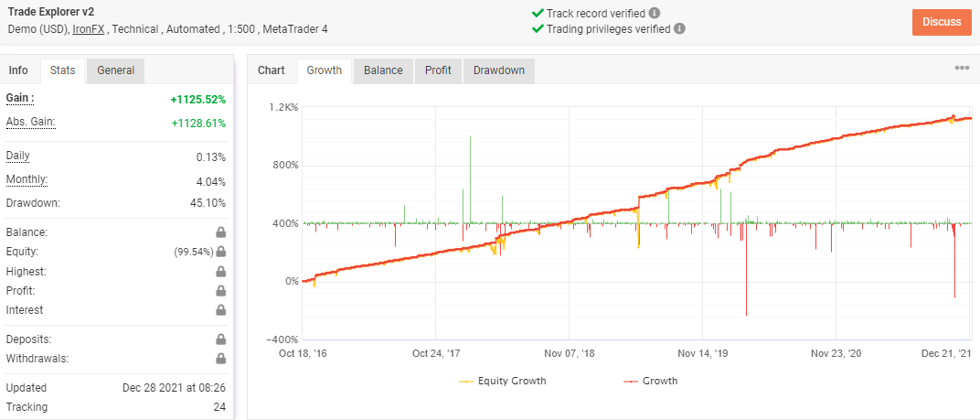Click the 45.10% drawdown value

coord(208,203)
